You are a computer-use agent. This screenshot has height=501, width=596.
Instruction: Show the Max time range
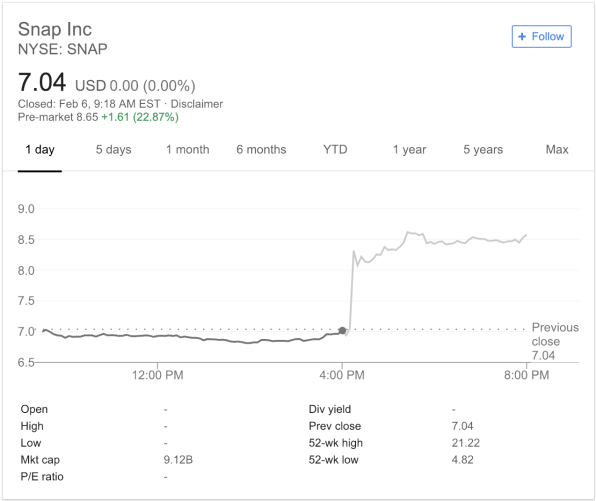tap(557, 149)
